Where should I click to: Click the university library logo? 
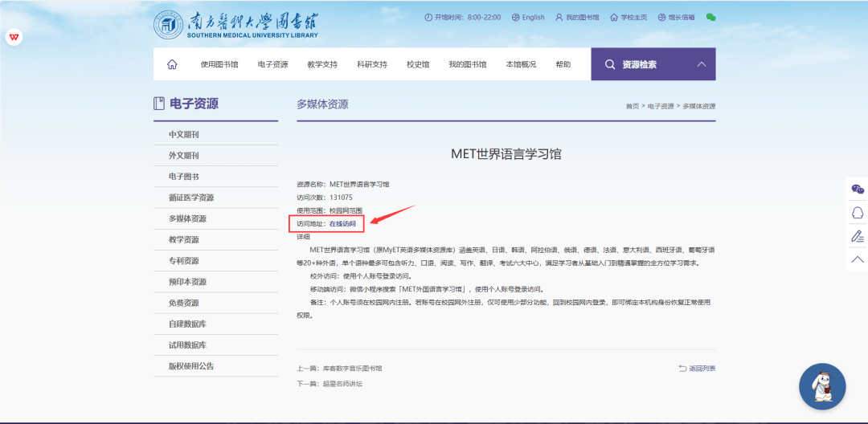tap(235, 24)
